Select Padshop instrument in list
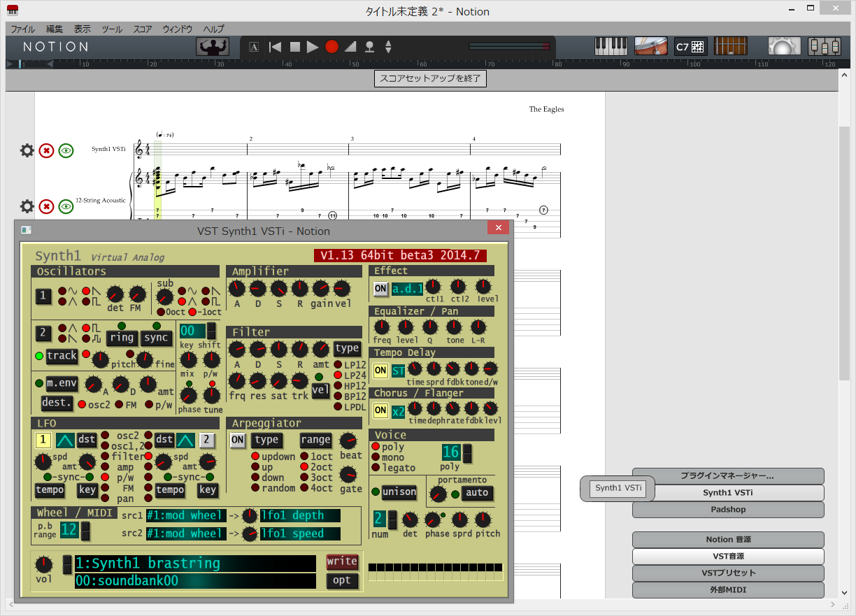The width and height of the screenshot is (856, 616). 728,510
